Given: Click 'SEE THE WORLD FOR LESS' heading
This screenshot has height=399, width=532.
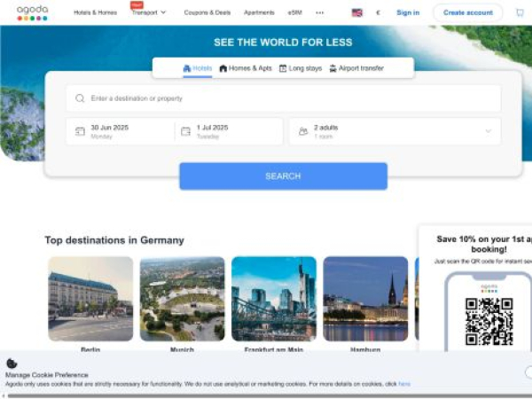Looking at the screenshot, I should click(283, 43).
